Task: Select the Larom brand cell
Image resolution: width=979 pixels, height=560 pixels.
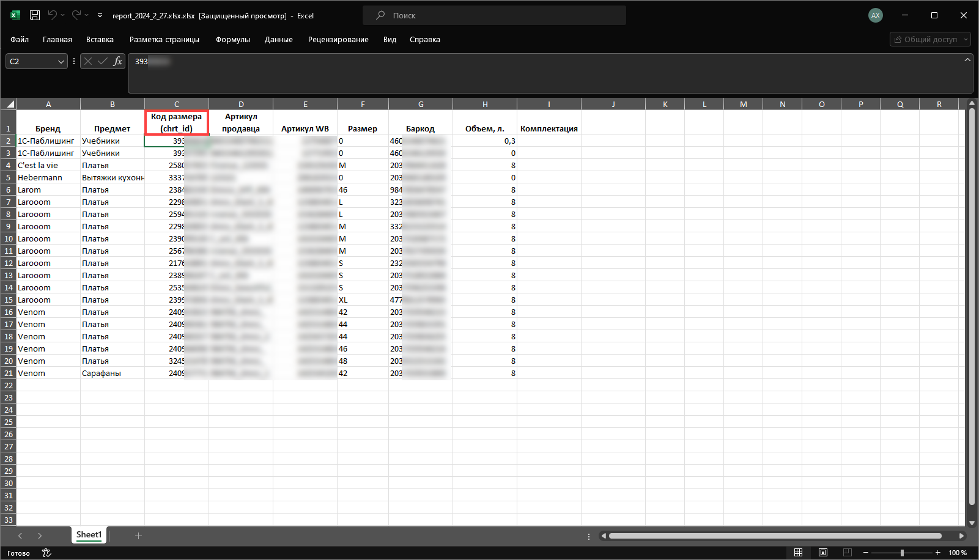Action: (x=48, y=190)
